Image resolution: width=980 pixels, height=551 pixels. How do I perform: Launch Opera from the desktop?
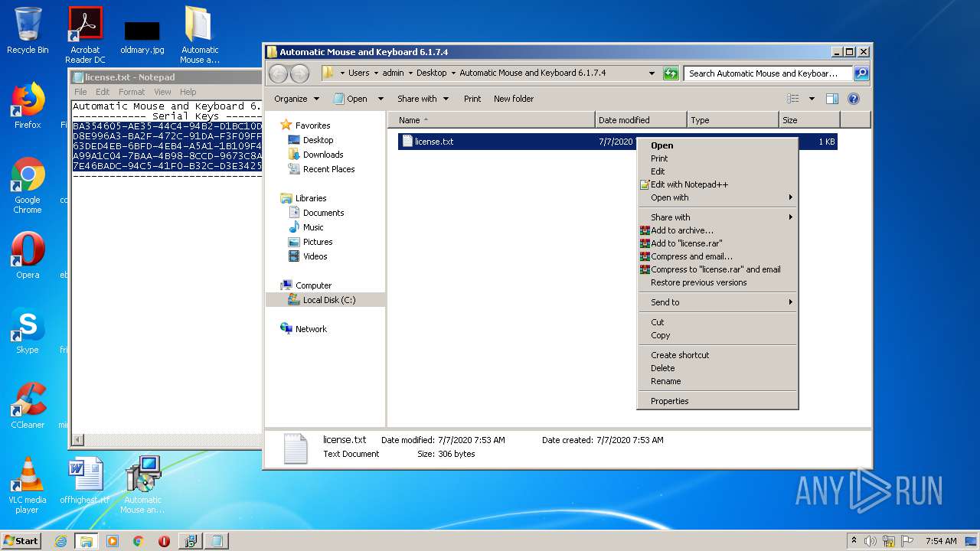pyautogui.click(x=28, y=256)
